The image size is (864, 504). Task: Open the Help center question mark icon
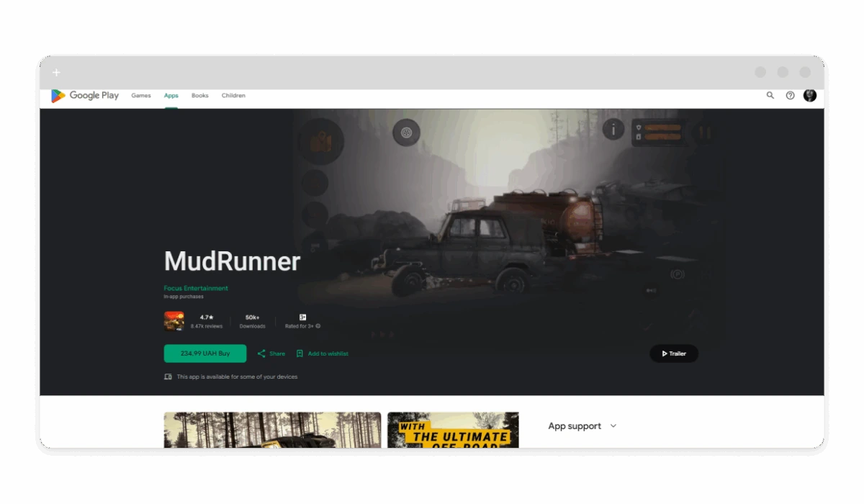[x=790, y=95]
